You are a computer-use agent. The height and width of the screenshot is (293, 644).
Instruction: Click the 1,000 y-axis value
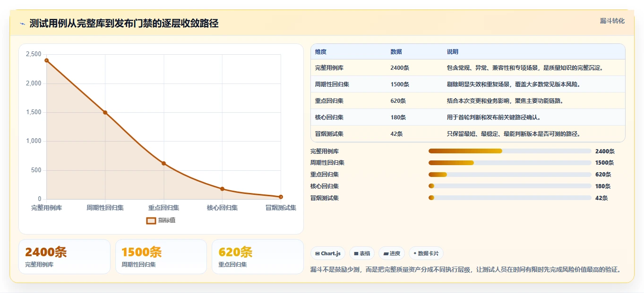point(34,141)
